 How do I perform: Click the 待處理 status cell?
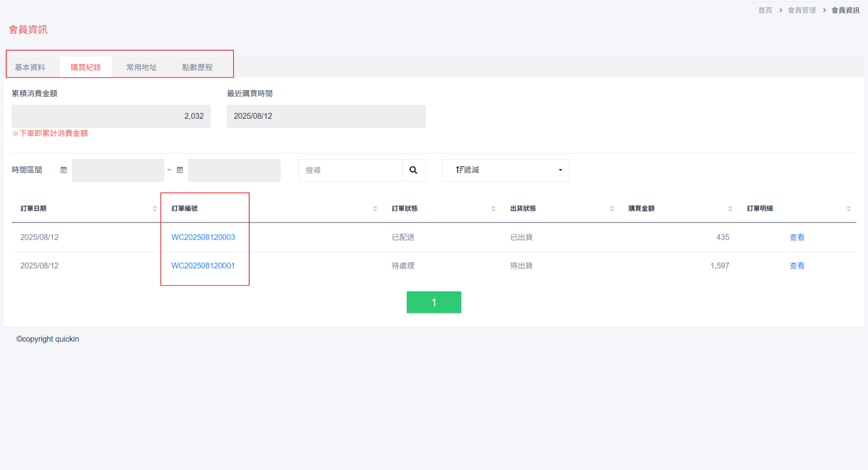coord(403,265)
